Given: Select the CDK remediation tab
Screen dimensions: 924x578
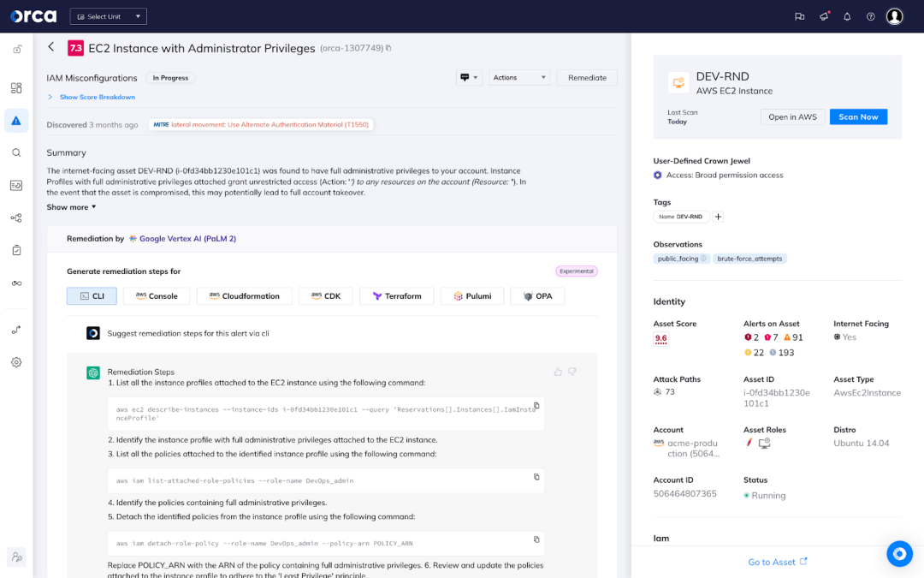Looking at the screenshot, I should 326,296.
